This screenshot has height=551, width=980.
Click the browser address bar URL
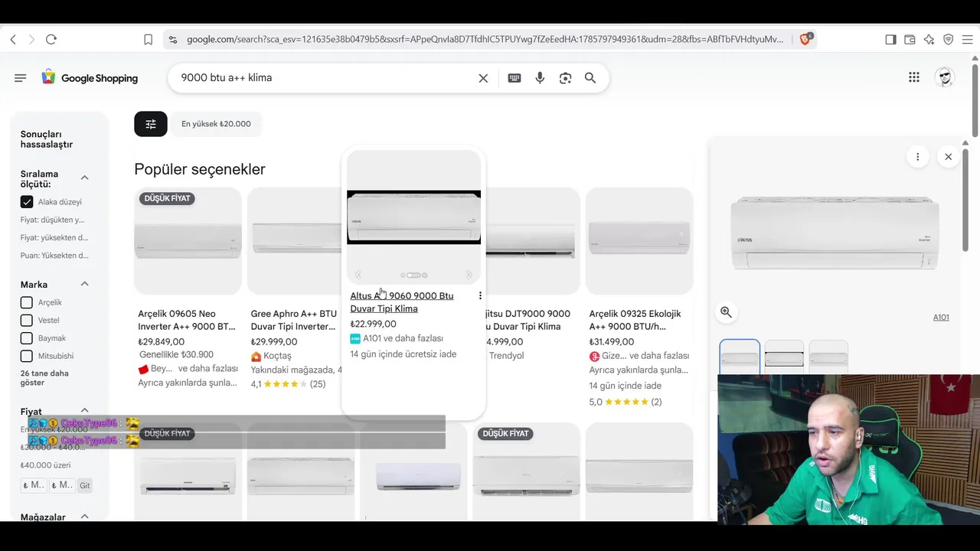pyautogui.click(x=485, y=39)
